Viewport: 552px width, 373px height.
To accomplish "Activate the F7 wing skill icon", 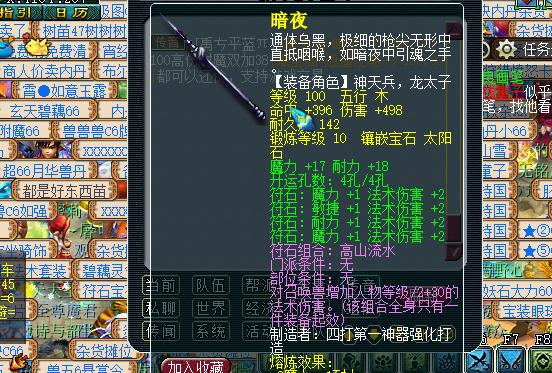I will click(x=510, y=361).
